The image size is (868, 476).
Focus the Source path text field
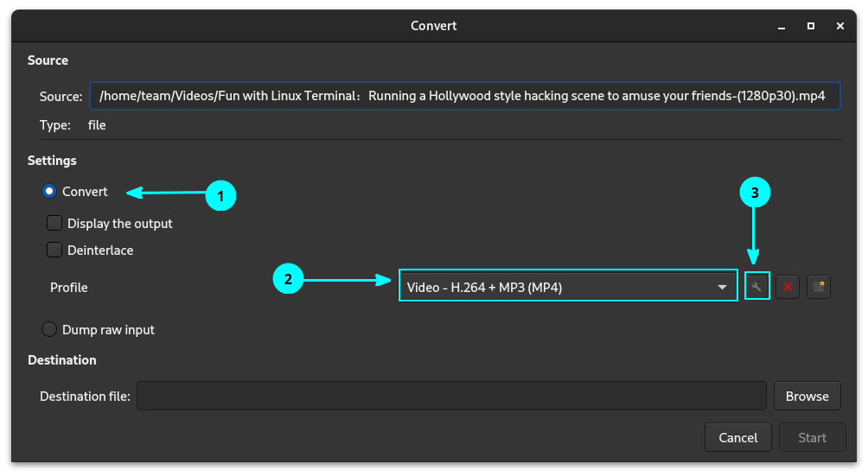pyautogui.click(x=464, y=97)
